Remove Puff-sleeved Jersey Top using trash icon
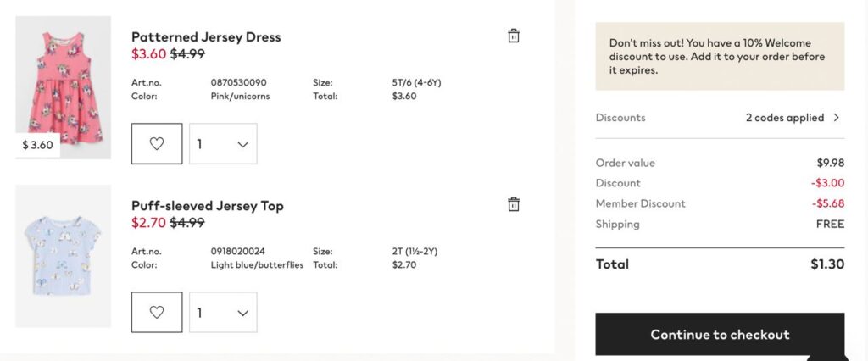Viewport: 868px width, 361px height. point(513,204)
